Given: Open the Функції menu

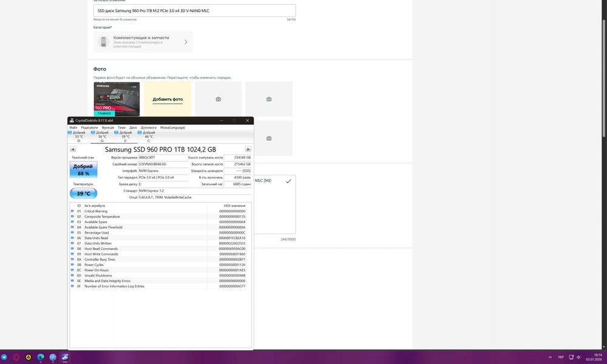Looking at the screenshot, I should [107, 127].
